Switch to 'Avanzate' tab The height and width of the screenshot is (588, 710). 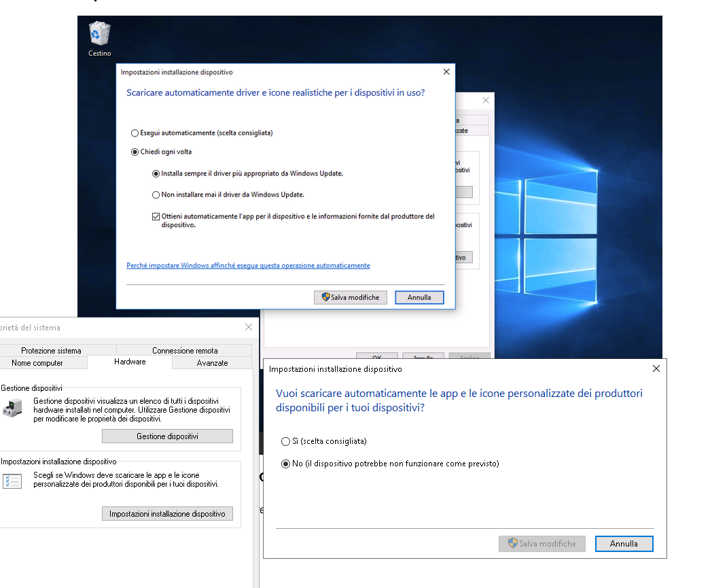point(213,363)
